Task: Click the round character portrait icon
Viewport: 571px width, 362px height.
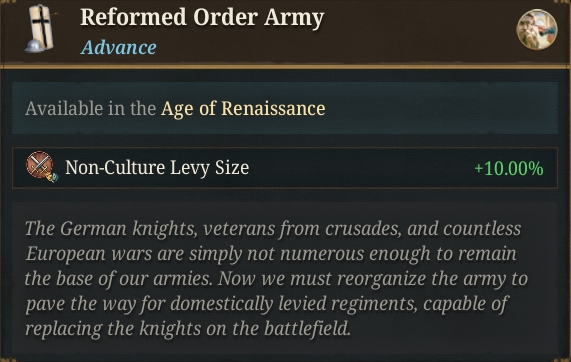Action: [x=536, y=29]
